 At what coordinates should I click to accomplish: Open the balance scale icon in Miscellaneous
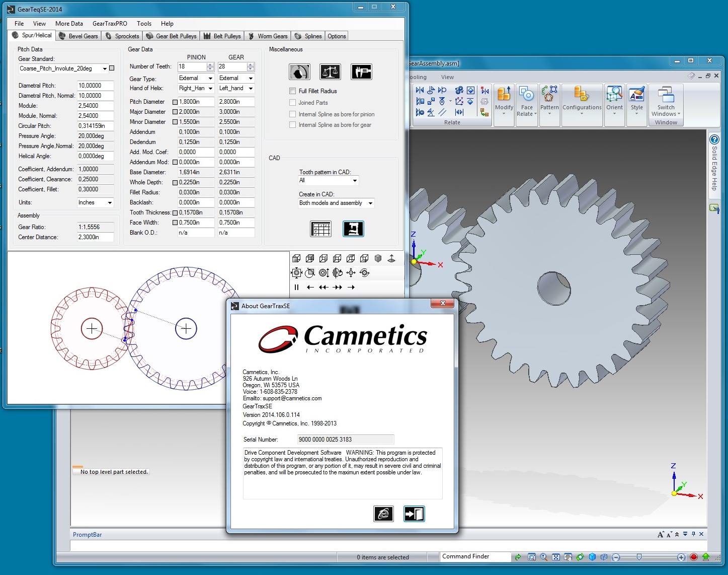coord(330,72)
